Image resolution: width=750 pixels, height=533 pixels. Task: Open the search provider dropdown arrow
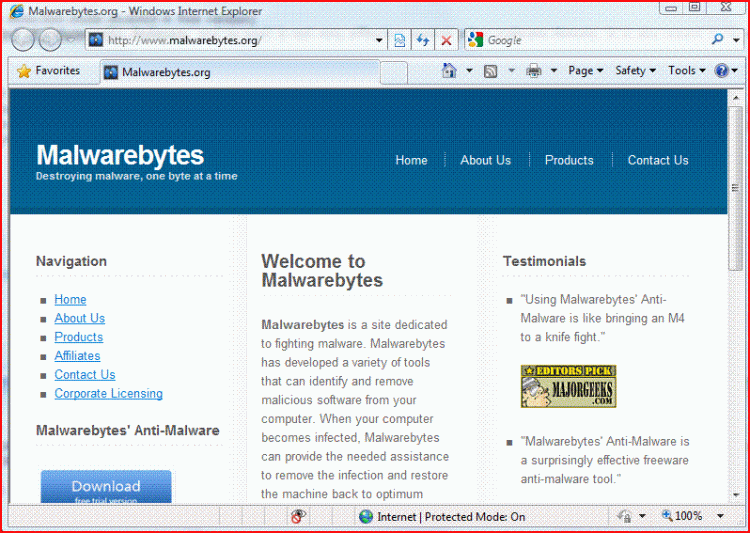(x=736, y=40)
